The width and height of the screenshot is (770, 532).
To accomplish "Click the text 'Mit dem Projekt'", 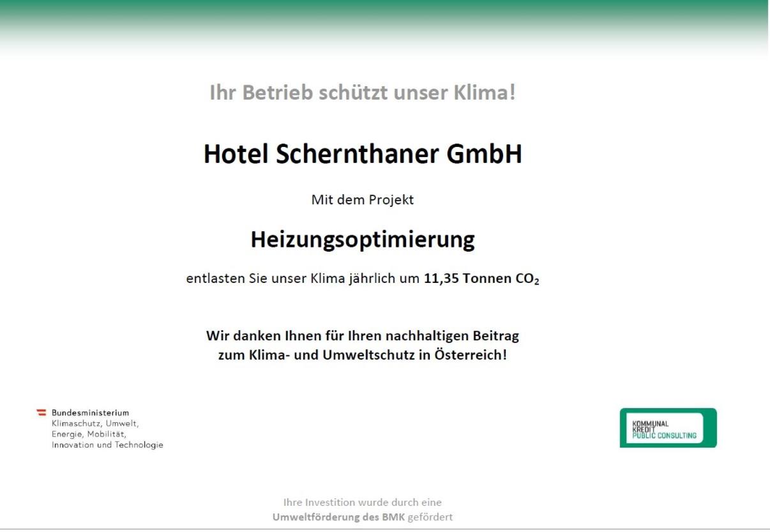I will tap(363, 200).
